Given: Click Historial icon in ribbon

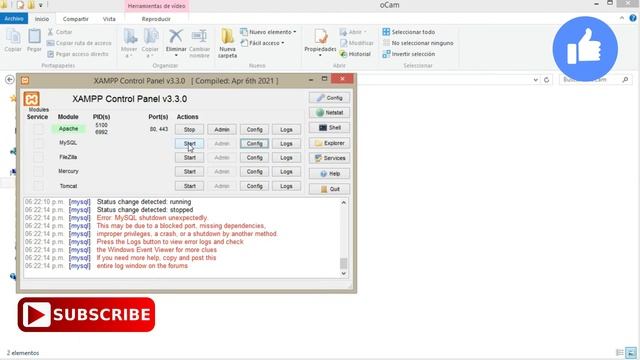Looking at the screenshot, I should tap(355, 54).
